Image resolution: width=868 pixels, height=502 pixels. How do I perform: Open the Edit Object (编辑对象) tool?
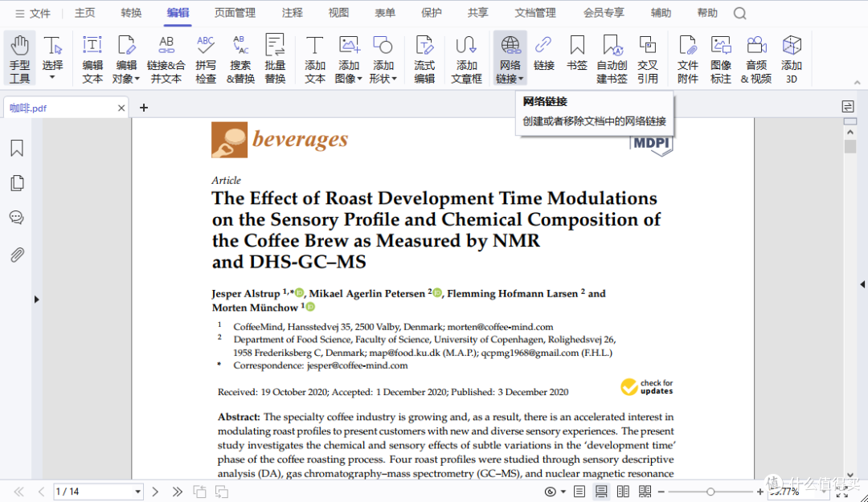(126, 59)
